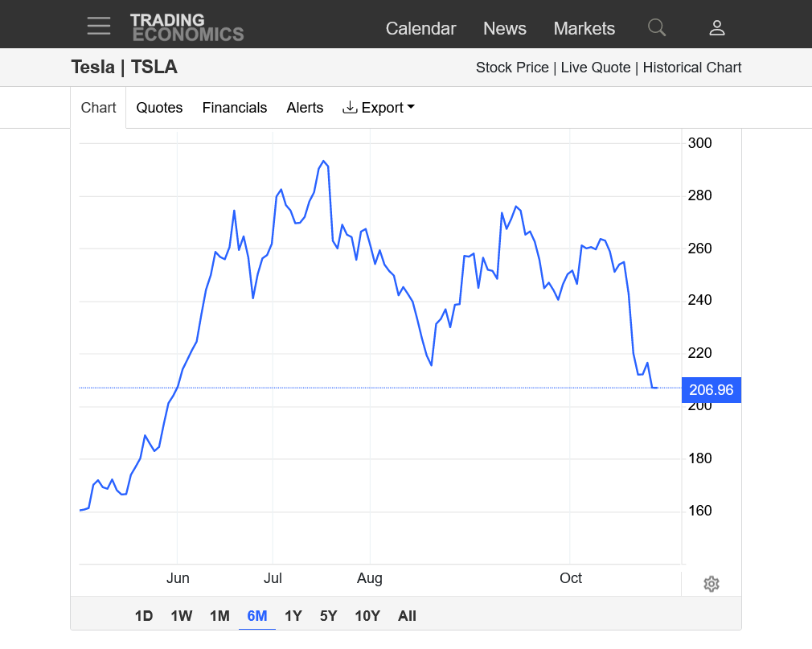Click the 280 y-axis value
Image resolution: width=812 pixels, height=649 pixels.
(x=699, y=195)
